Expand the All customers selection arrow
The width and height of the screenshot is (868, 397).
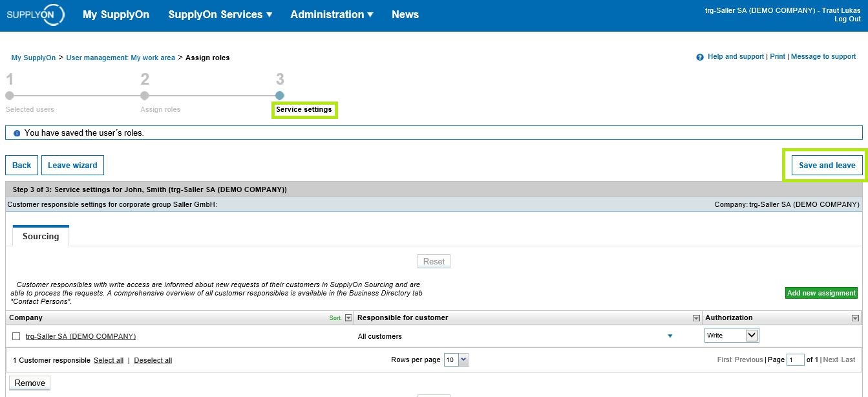(x=670, y=336)
